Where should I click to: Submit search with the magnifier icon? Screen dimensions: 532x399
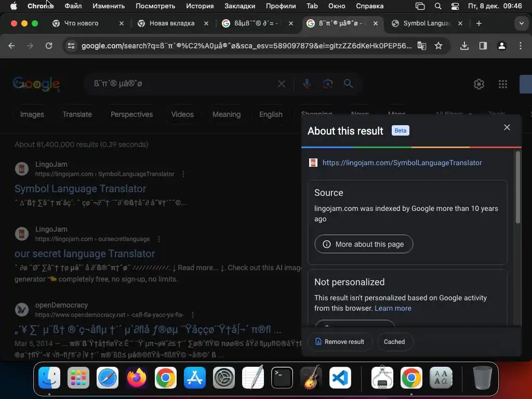click(348, 84)
